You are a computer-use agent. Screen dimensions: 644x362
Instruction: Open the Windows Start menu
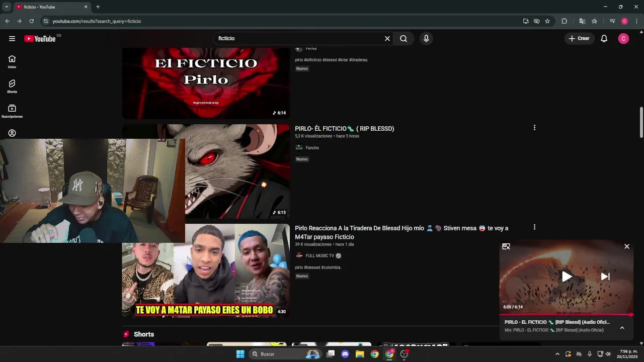[240, 354]
